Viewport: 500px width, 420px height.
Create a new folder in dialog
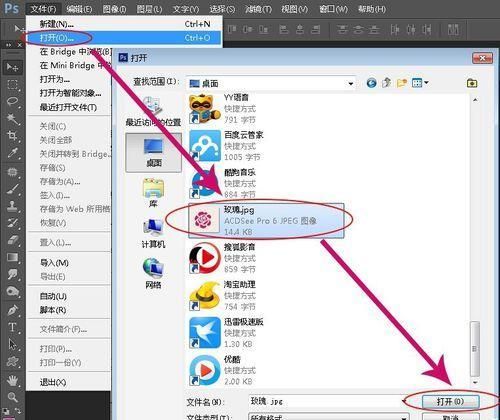[x=402, y=83]
